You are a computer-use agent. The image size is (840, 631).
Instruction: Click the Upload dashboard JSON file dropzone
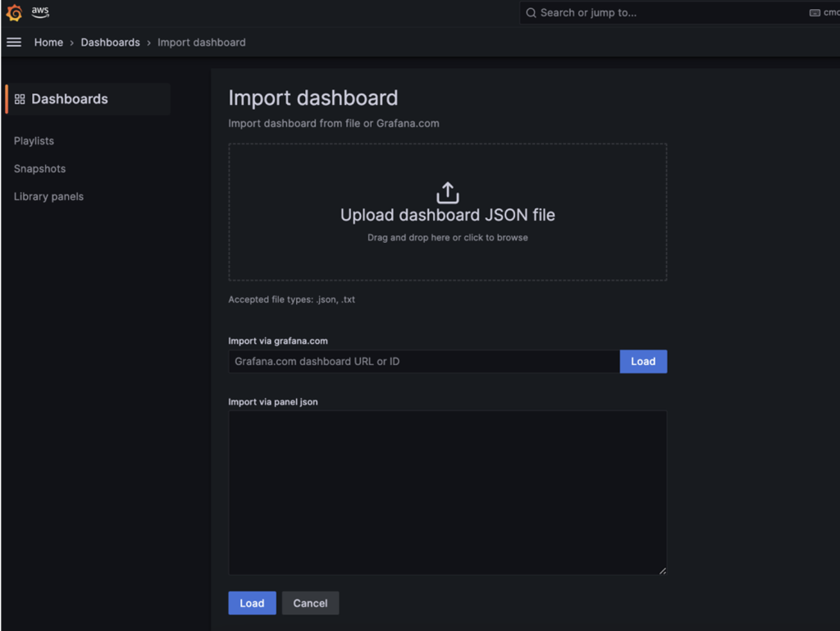tap(448, 213)
